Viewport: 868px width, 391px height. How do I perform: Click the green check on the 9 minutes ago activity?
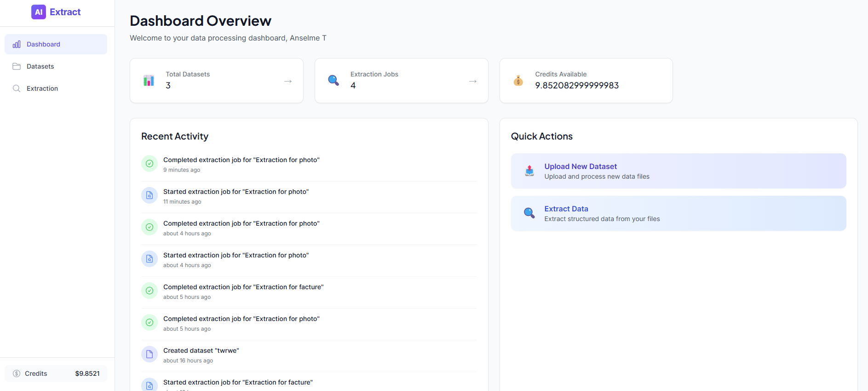coord(149,163)
